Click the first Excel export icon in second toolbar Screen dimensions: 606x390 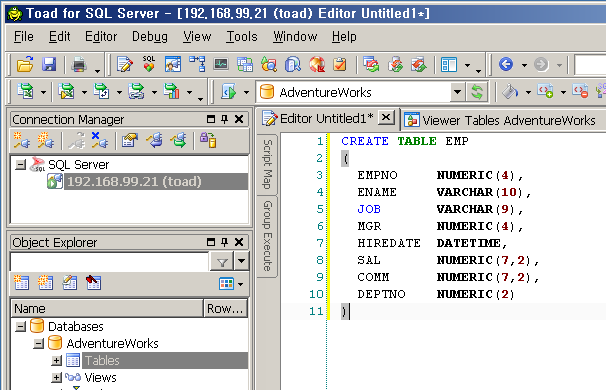pos(26,92)
